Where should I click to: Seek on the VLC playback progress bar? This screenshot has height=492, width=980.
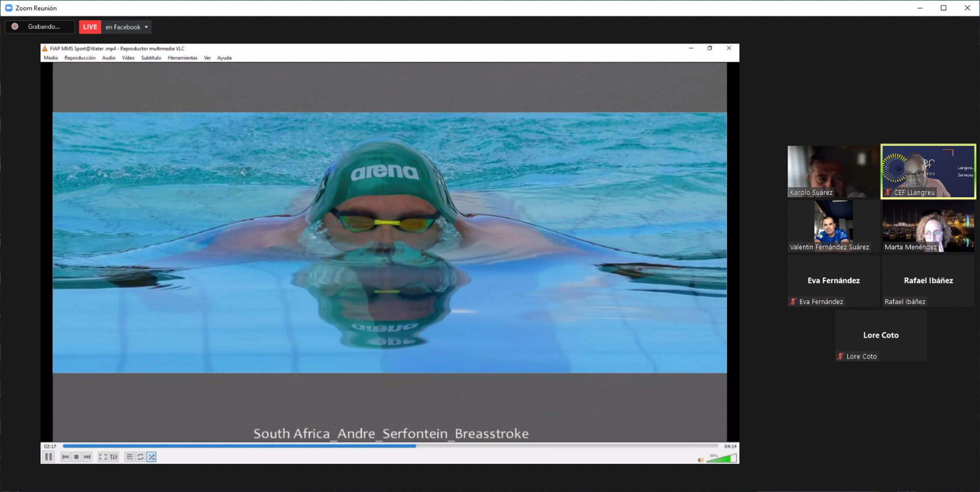coord(390,446)
